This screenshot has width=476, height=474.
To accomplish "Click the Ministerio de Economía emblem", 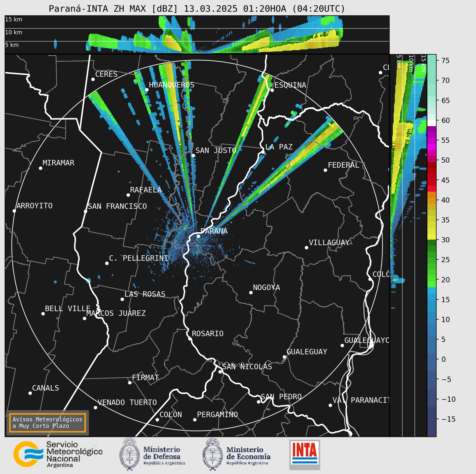I will [213, 454].
